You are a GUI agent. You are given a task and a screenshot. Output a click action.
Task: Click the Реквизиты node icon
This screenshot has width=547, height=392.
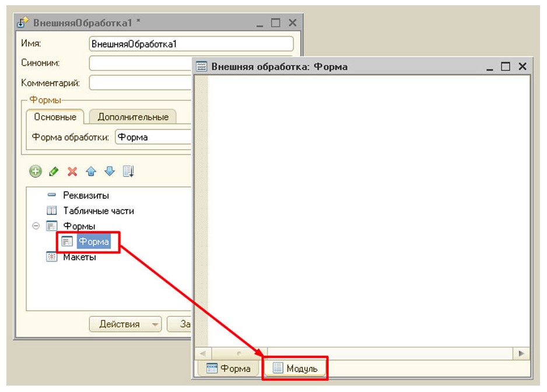tap(52, 195)
